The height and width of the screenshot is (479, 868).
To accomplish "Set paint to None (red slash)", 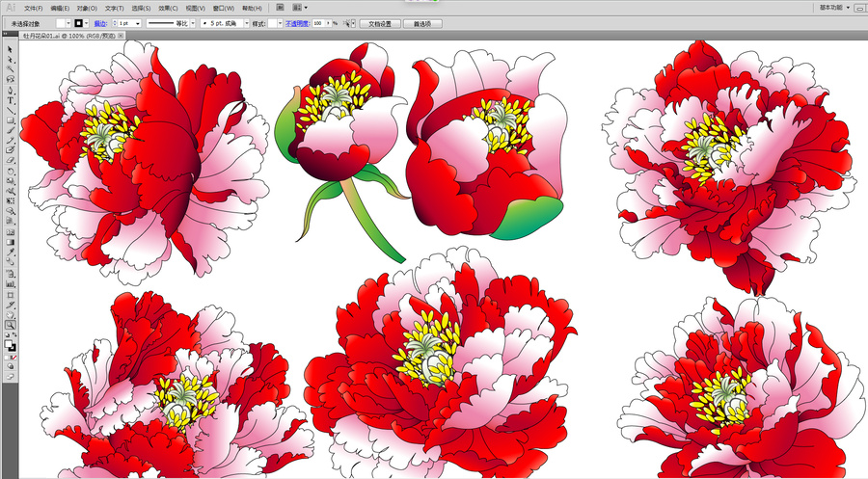I will (14, 358).
